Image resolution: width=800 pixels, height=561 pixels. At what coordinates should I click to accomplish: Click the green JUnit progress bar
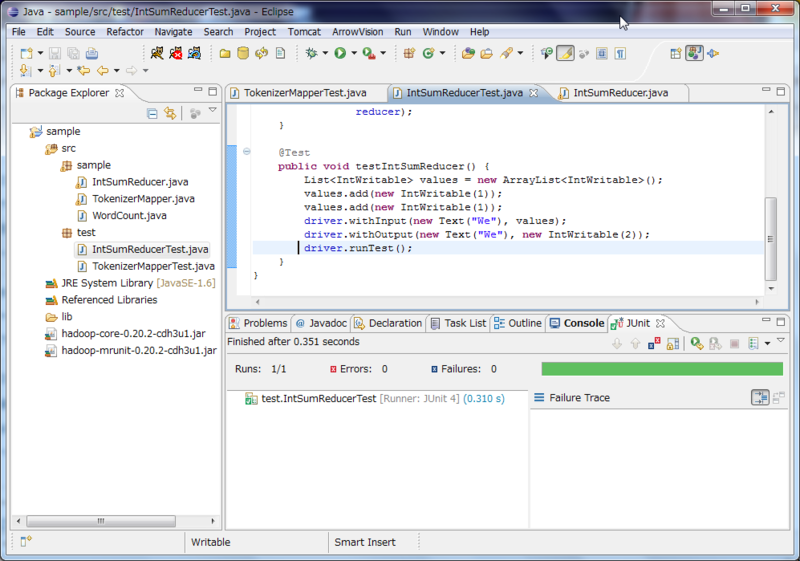(x=662, y=369)
